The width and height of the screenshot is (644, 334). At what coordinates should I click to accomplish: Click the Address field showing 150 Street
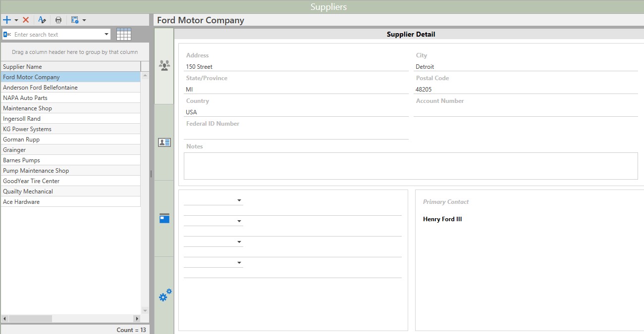tap(296, 66)
